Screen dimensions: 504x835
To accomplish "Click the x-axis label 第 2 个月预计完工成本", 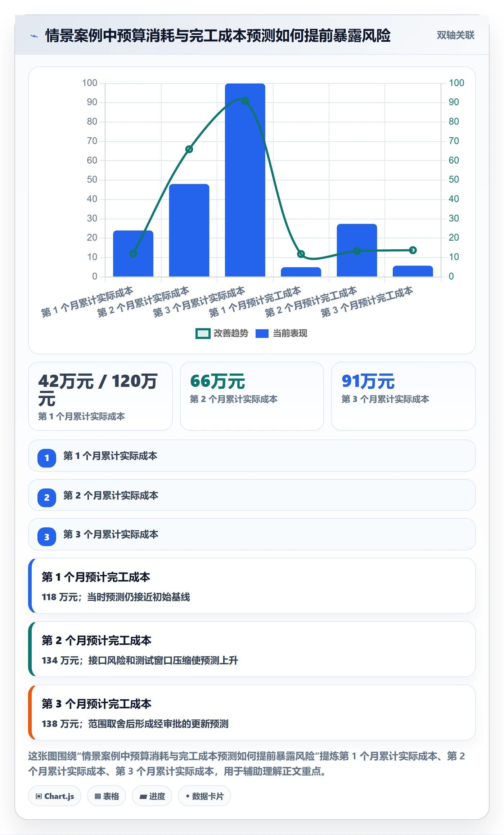I will coord(311,302).
